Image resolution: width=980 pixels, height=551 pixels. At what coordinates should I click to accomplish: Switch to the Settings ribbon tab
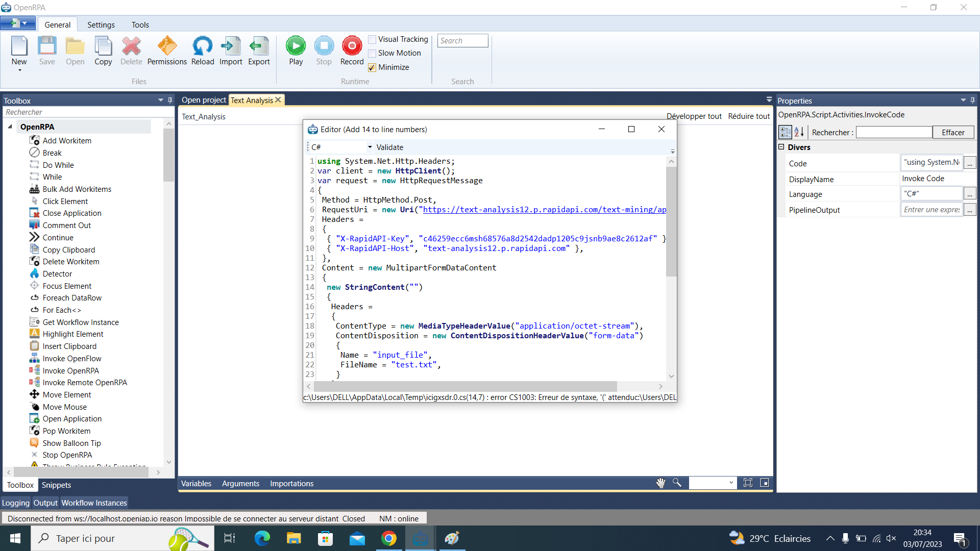101,24
